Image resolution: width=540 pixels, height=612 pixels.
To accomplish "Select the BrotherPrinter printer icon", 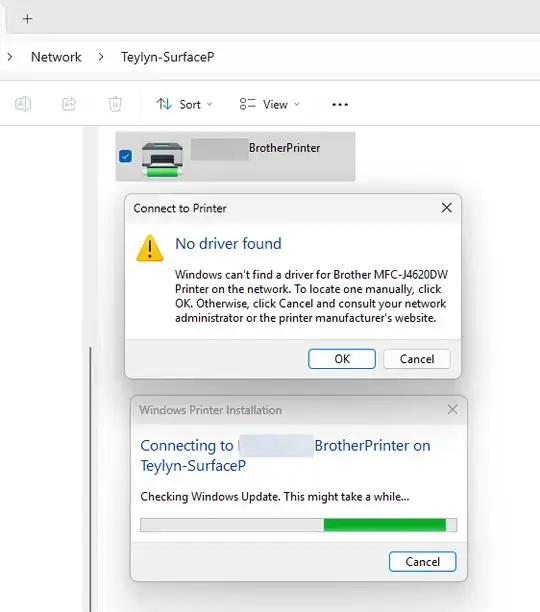I will tap(162, 159).
